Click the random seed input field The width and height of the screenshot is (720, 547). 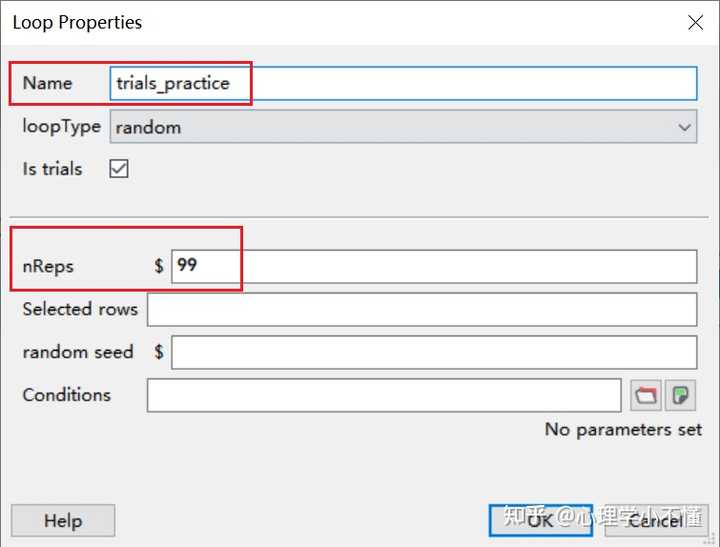tap(433, 352)
